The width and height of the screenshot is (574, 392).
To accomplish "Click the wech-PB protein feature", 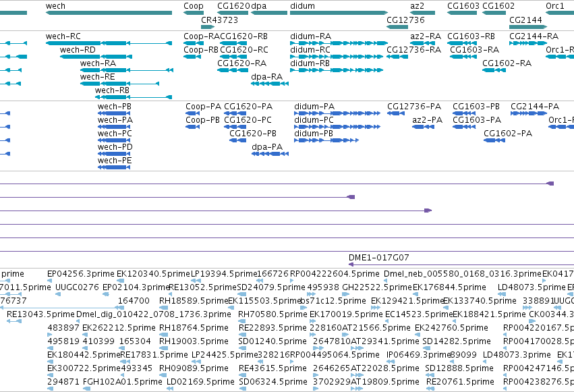I will point(114,113).
